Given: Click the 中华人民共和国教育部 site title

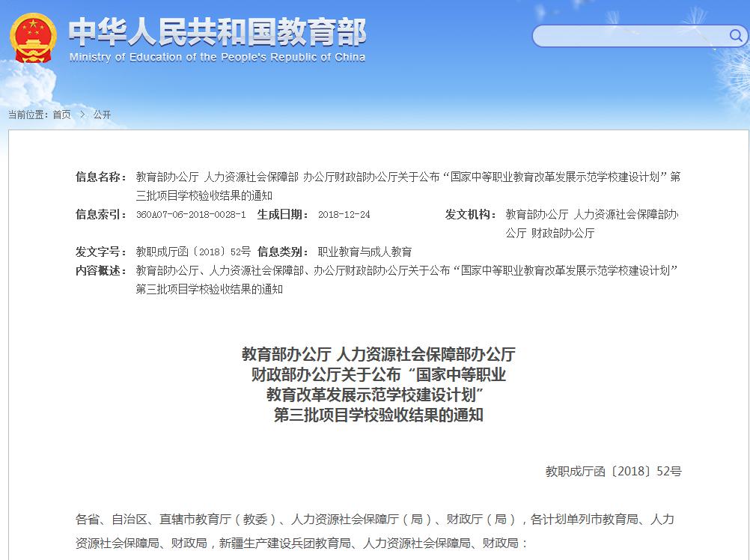Looking at the screenshot, I should click(217, 32).
